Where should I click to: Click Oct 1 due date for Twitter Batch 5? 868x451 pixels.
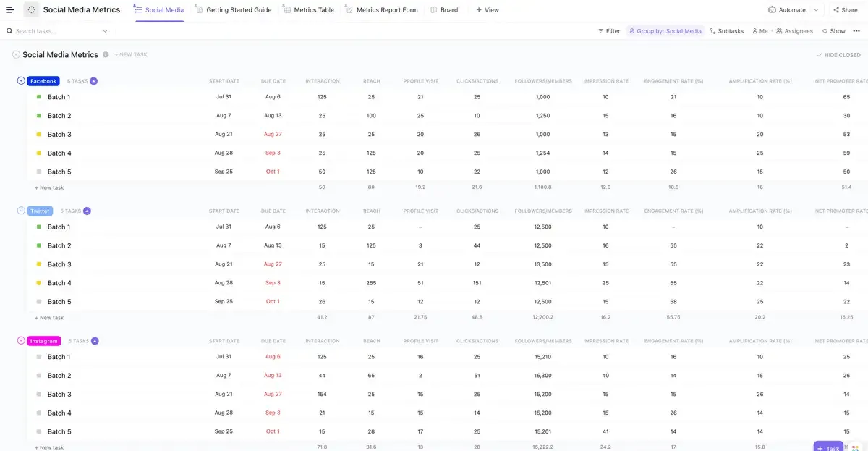coord(273,302)
